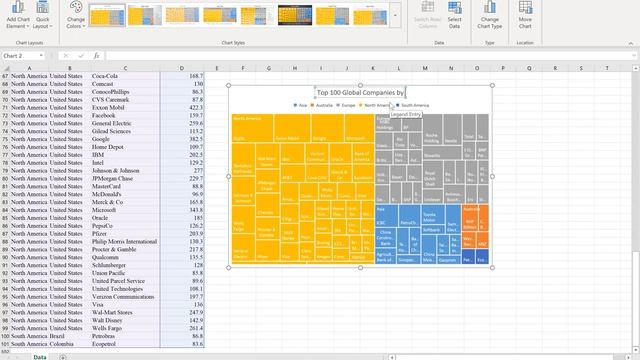640x360 pixels.
Task: Click the formula bar input area
Action: pos(367,56)
